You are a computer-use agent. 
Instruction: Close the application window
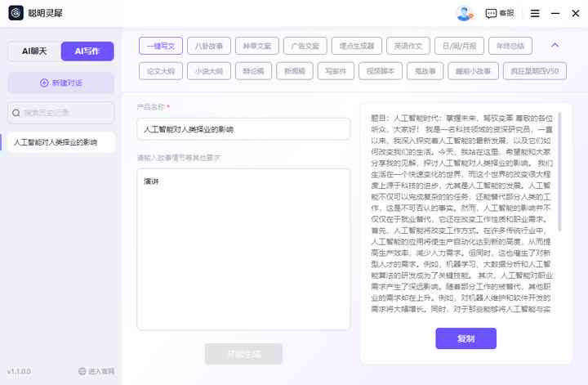[576, 14]
